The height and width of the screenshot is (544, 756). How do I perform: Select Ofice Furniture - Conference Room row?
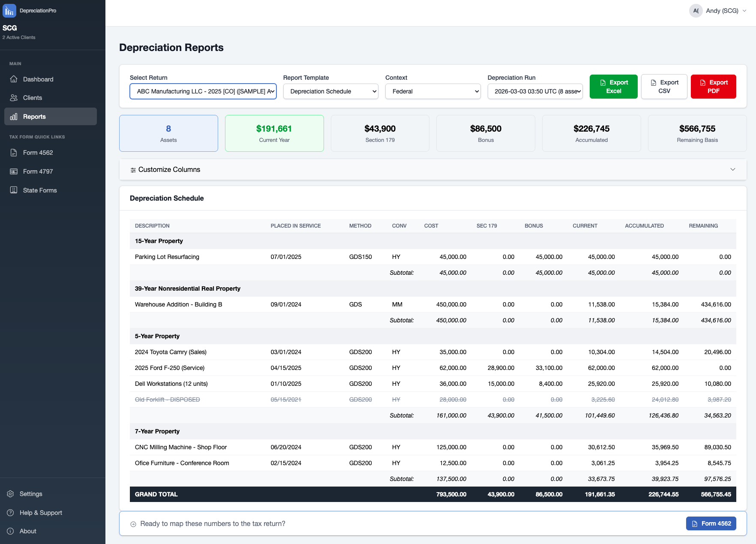pos(433,463)
